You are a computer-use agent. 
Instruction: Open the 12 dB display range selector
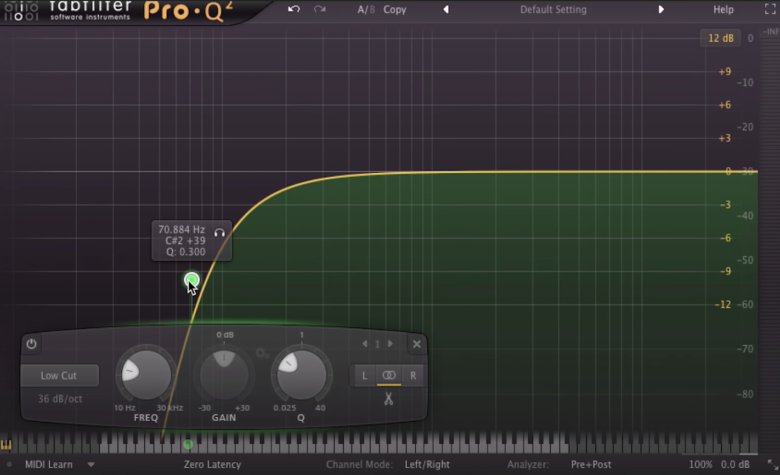(721, 38)
